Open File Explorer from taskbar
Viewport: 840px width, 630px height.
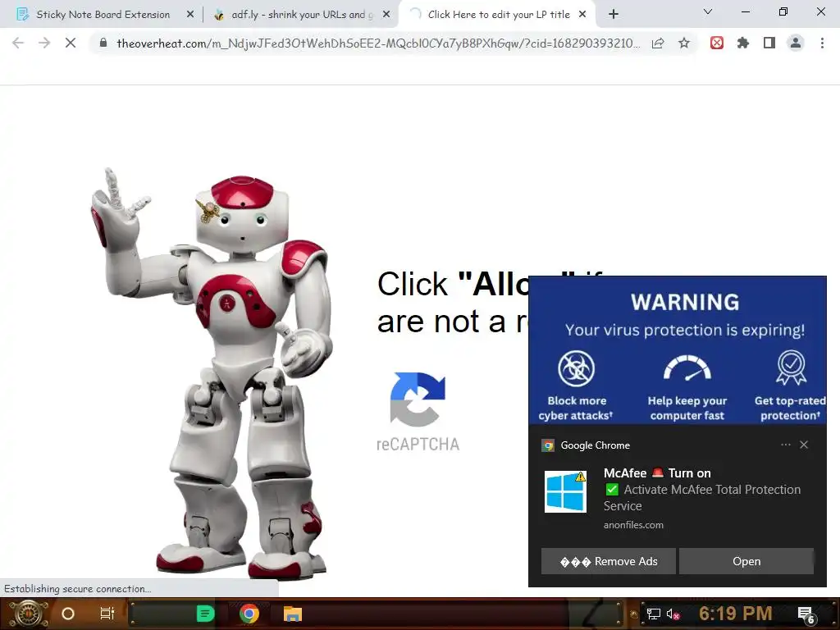pyautogui.click(x=293, y=614)
